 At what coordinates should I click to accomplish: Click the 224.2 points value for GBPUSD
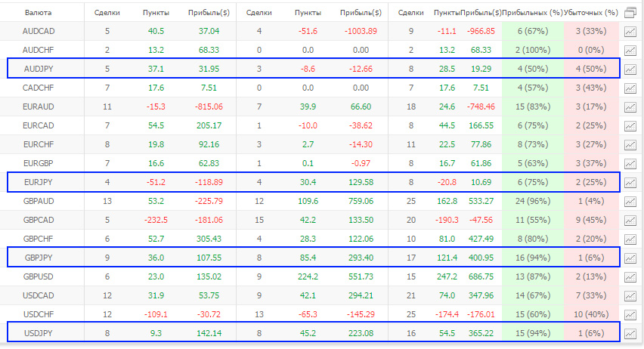308,276
